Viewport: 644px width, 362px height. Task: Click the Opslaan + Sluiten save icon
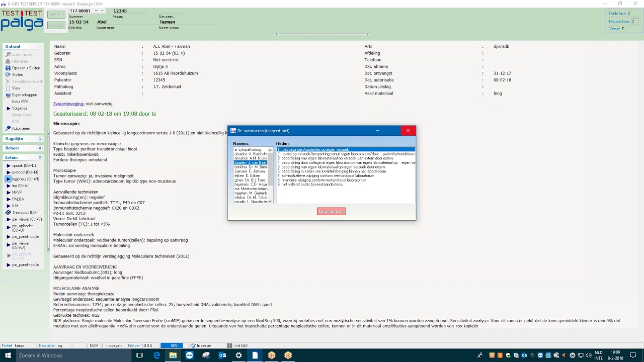(8, 68)
